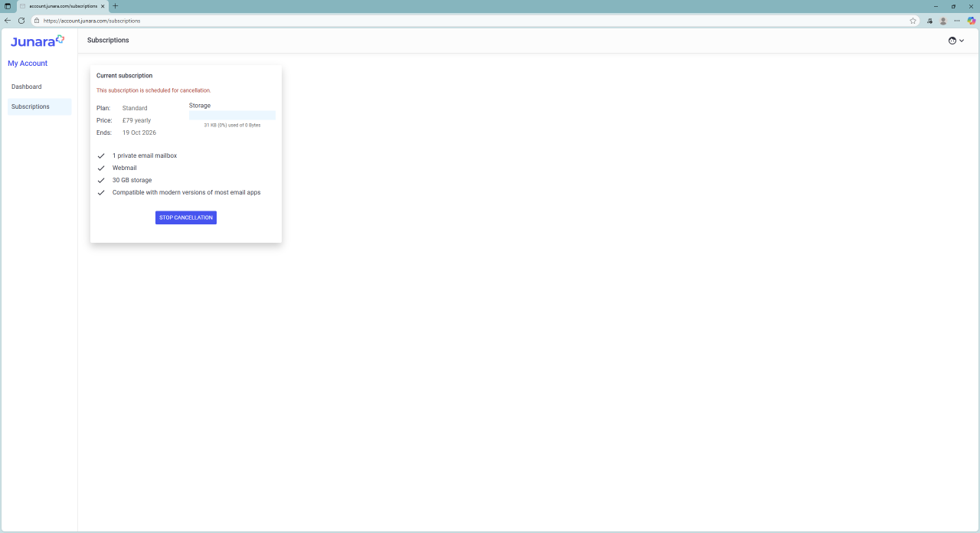The width and height of the screenshot is (980, 533).
Task: Click the address bar URL field
Action: coord(475,21)
